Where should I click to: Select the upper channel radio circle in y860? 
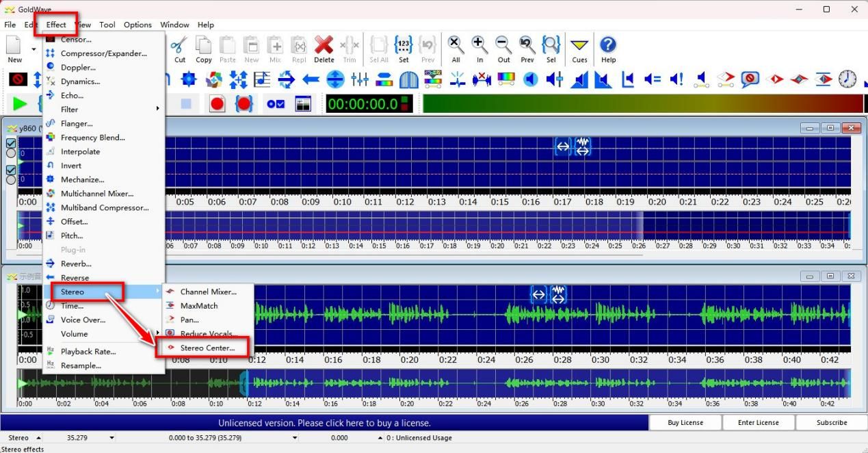coord(11,153)
